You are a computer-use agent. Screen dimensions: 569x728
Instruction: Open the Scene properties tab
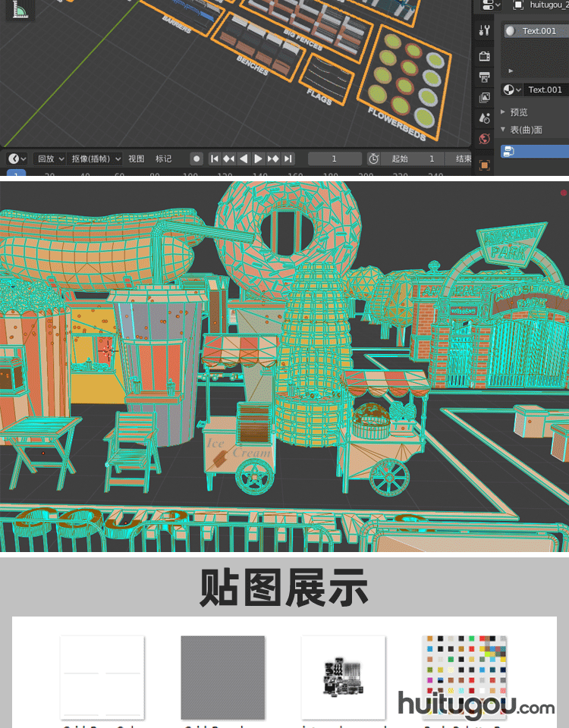click(x=486, y=118)
